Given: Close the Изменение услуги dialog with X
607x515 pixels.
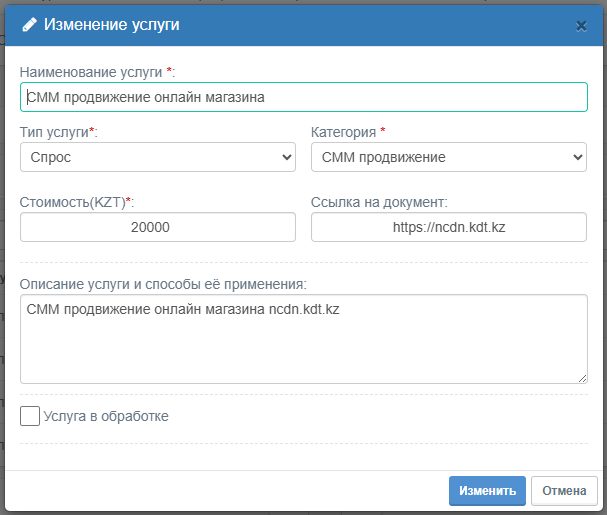Looking at the screenshot, I should click(x=581, y=26).
